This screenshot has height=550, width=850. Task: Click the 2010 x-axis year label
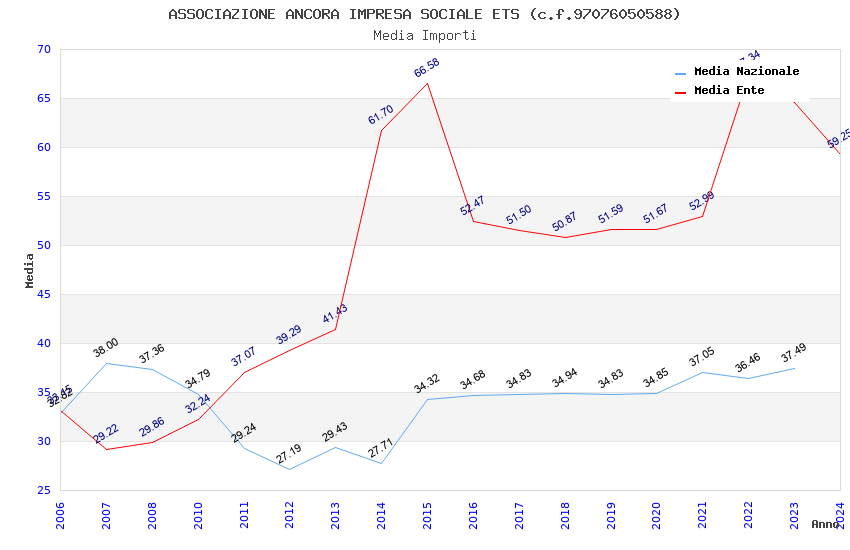click(198, 515)
